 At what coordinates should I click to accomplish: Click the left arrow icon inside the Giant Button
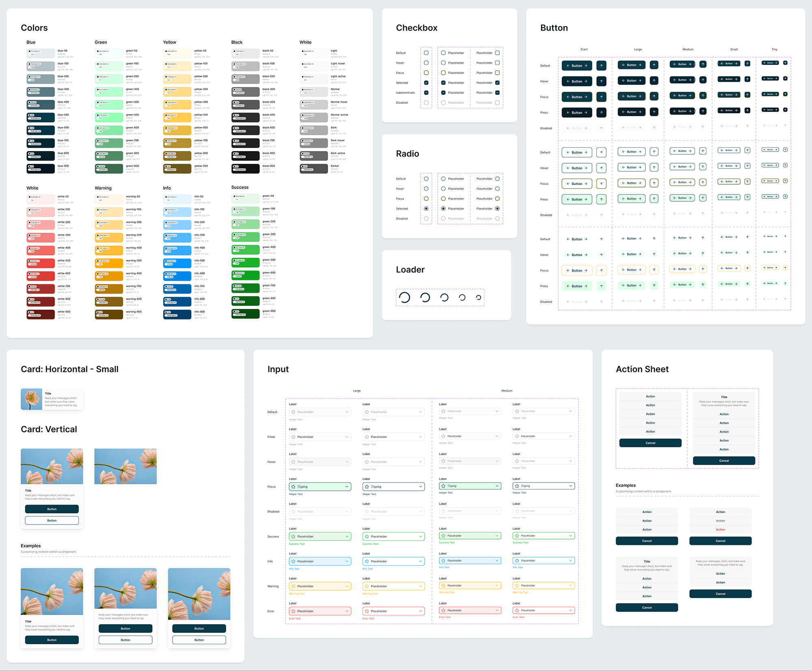point(568,65)
